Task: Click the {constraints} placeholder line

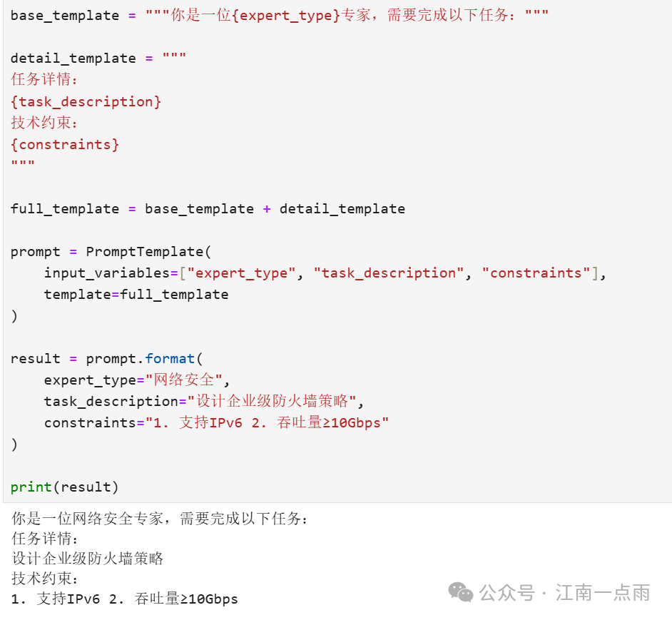Action: tap(65, 145)
